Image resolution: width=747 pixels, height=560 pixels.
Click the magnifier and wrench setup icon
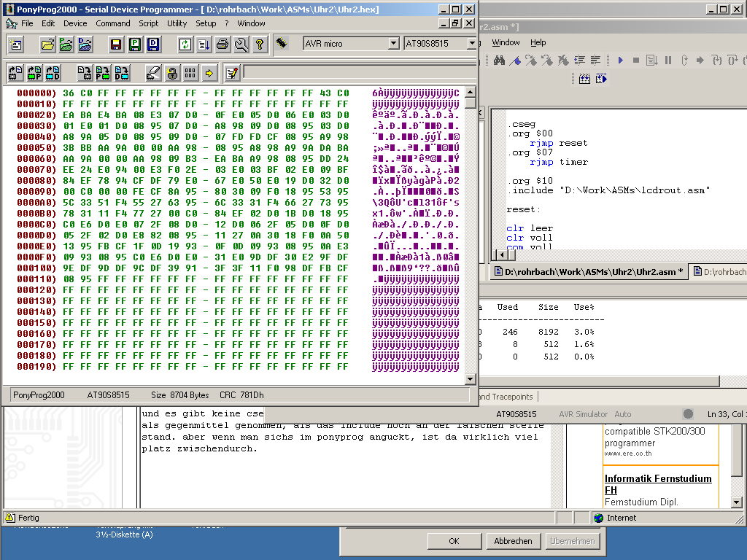[241, 44]
